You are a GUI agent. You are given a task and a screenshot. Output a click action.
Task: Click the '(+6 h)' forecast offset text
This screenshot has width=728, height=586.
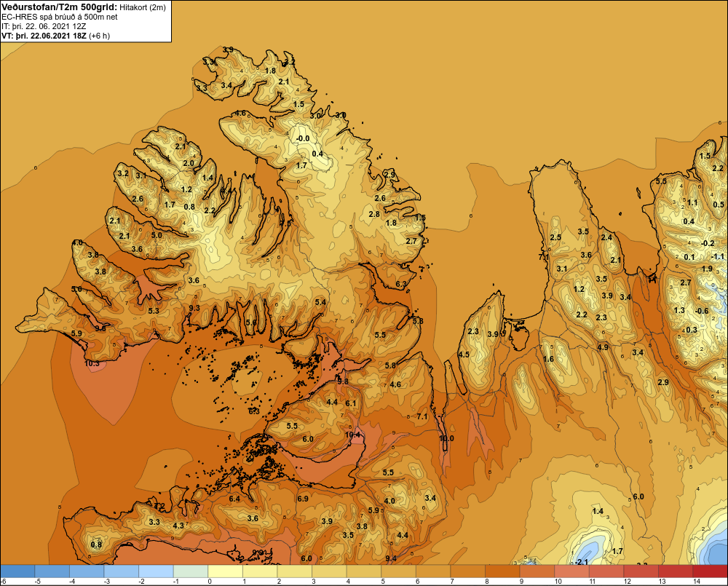99,36
